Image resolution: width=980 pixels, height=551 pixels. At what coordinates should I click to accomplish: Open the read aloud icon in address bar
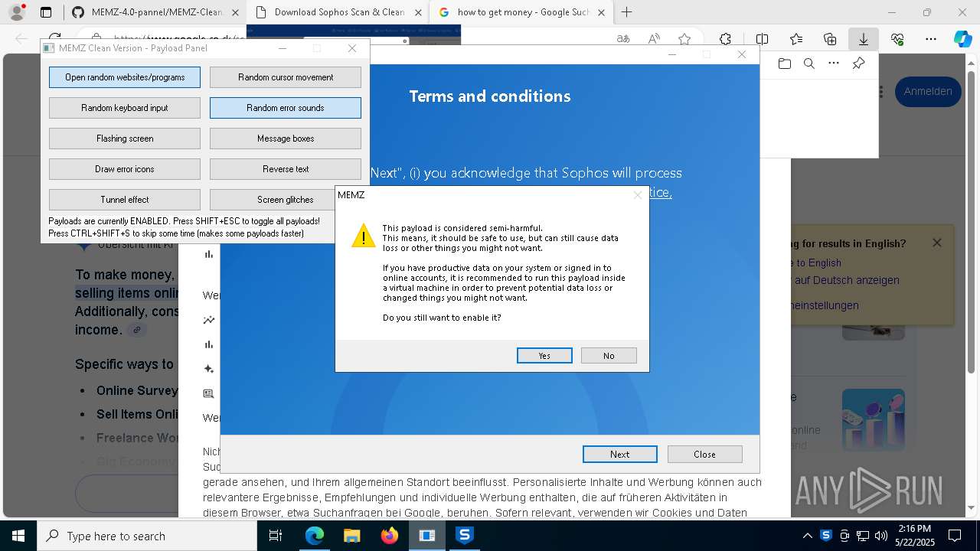pos(654,39)
